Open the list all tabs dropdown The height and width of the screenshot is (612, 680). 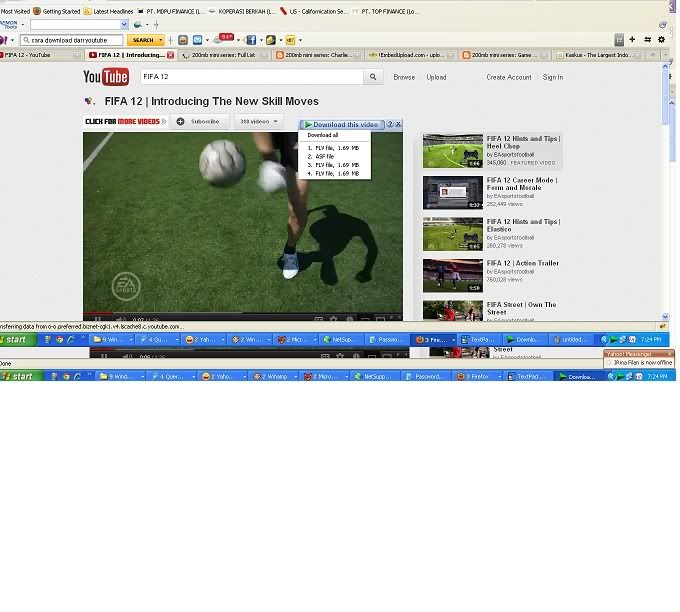click(x=666, y=55)
